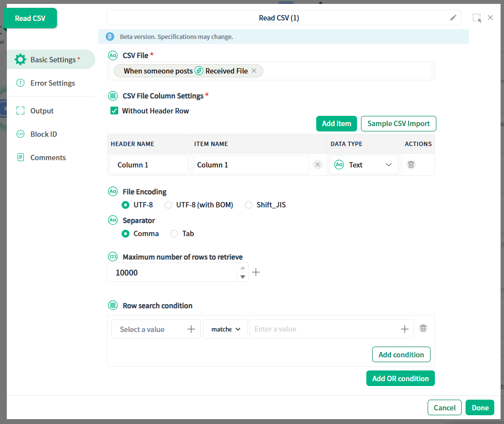Select UTF-8 (with BOM) encoding
The width and height of the screenshot is (504, 424).
click(168, 205)
